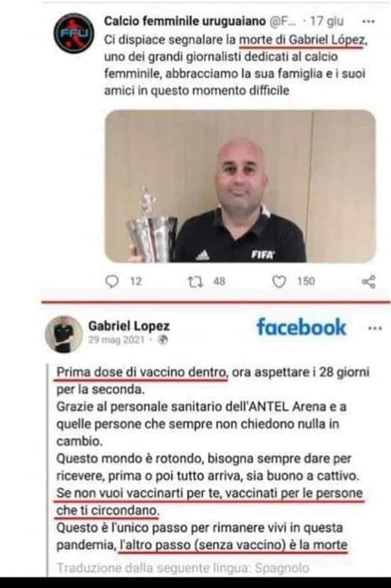This screenshot has width=391, height=588.
Task: Click the Calcio femminile uruguaiano account name
Action: click(184, 21)
